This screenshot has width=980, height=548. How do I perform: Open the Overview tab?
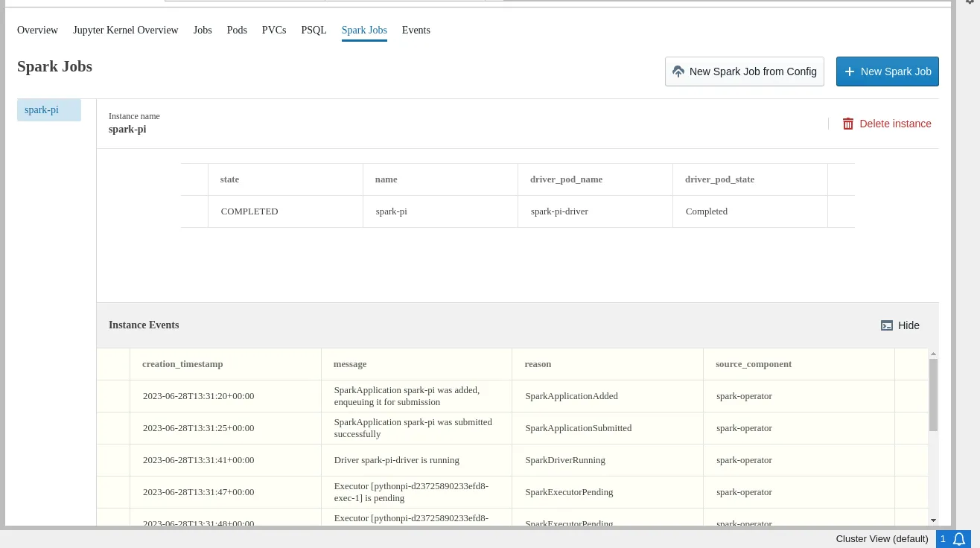(x=37, y=31)
